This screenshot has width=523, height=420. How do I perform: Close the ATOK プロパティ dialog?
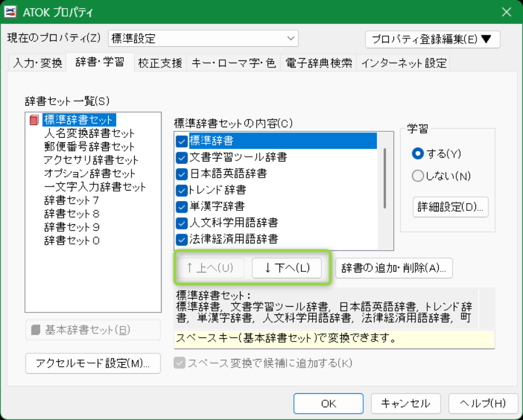pos(506,12)
